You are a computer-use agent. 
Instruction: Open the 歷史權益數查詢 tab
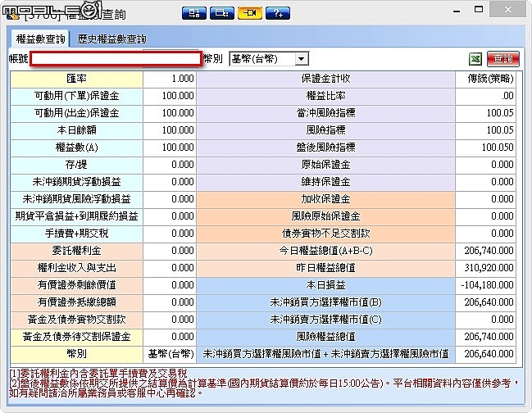click(112, 39)
